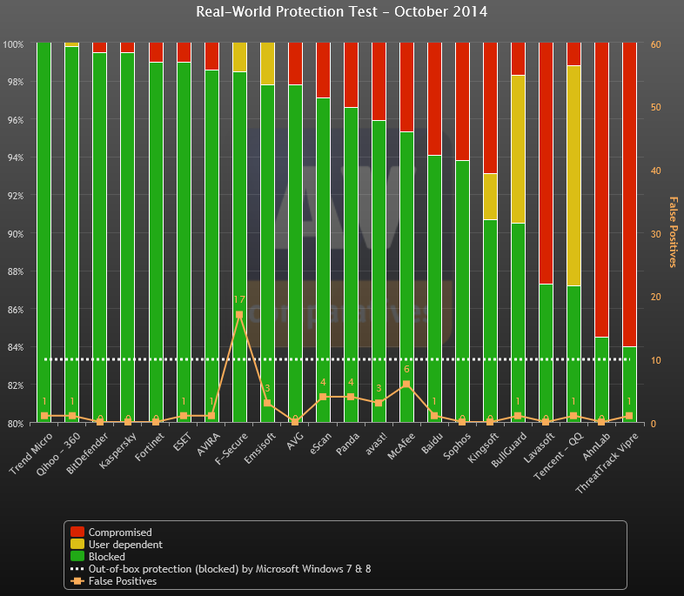Select the Fortinet axis label

tap(150, 446)
